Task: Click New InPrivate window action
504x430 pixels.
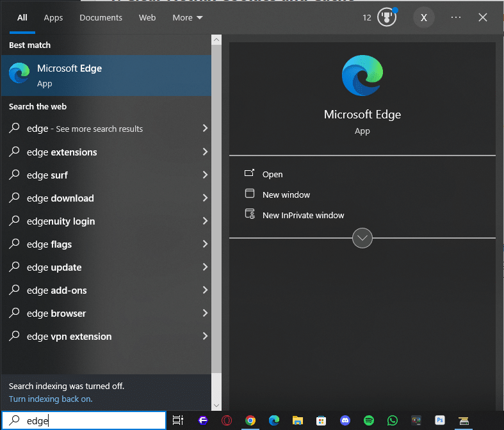Action: coord(303,216)
